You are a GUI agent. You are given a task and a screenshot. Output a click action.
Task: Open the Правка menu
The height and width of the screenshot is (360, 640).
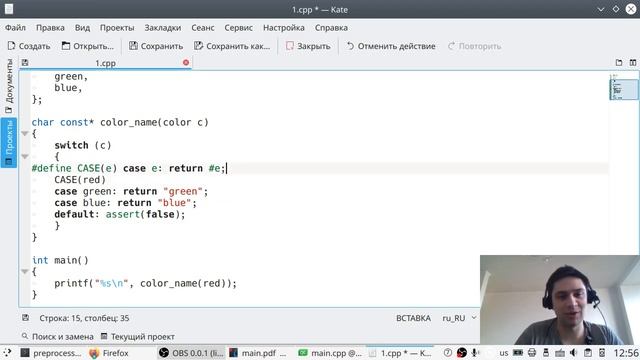[50, 28]
